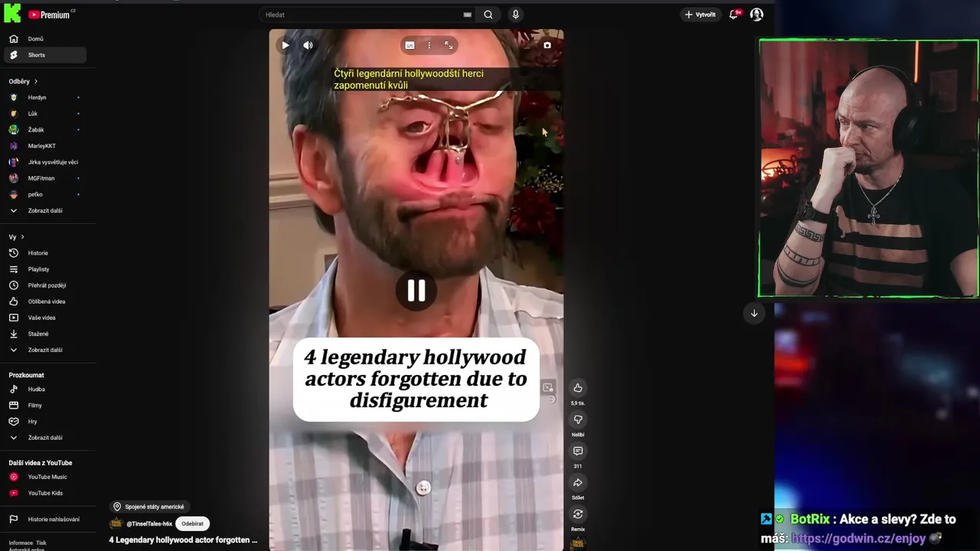Open Stažené downloads page
The width and height of the screenshot is (980, 551).
pyautogui.click(x=44, y=334)
